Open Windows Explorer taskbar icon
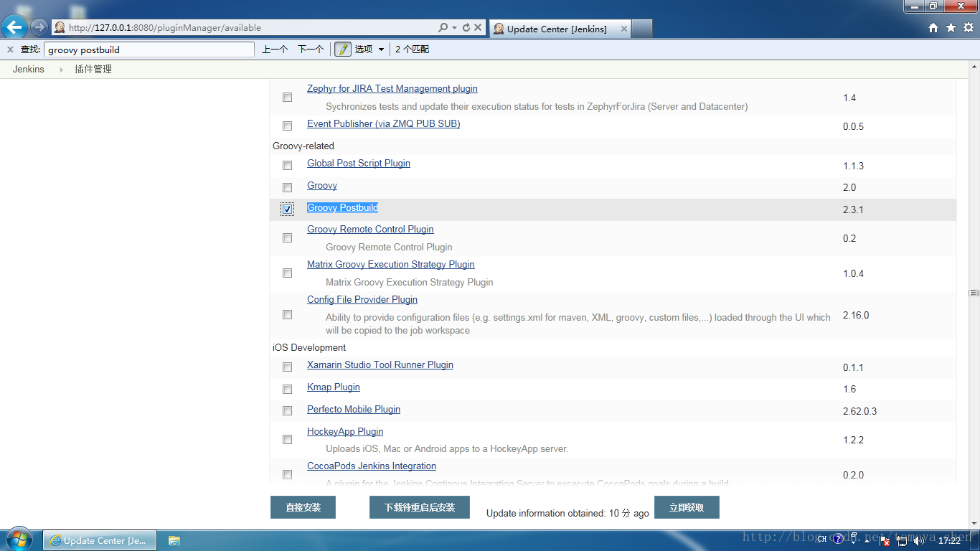This screenshot has height=551, width=980. point(174,540)
